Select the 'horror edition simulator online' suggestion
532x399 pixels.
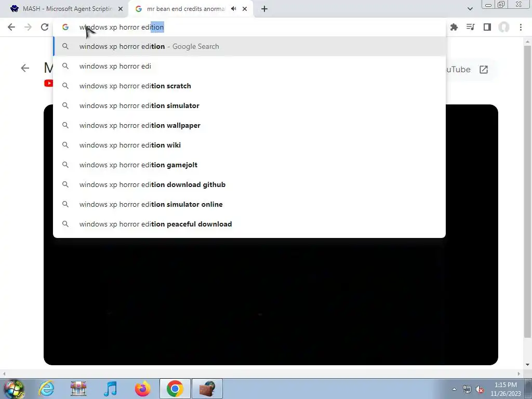tap(249, 204)
